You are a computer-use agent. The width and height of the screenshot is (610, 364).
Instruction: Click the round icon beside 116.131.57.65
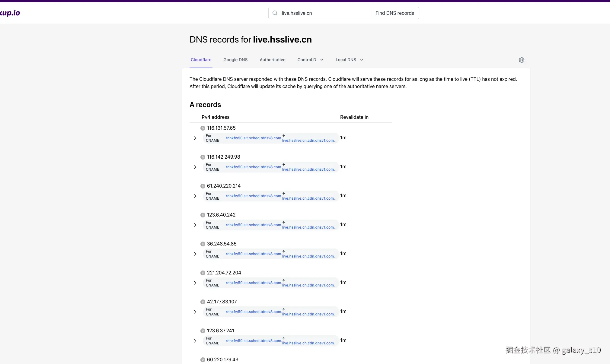tap(203, 128)
